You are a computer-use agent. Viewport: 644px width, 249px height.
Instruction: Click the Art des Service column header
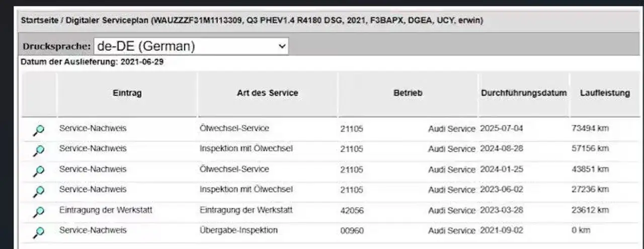tap(267, 93)
